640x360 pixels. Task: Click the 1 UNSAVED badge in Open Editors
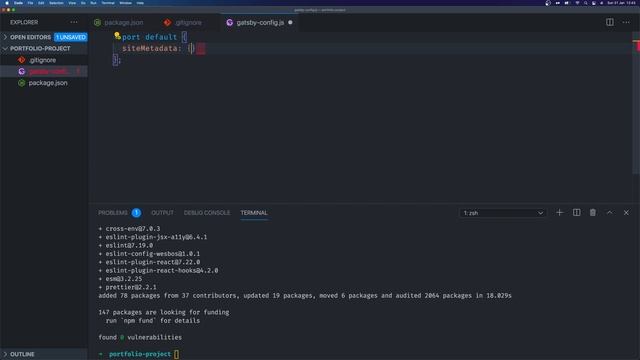[71, 37]
